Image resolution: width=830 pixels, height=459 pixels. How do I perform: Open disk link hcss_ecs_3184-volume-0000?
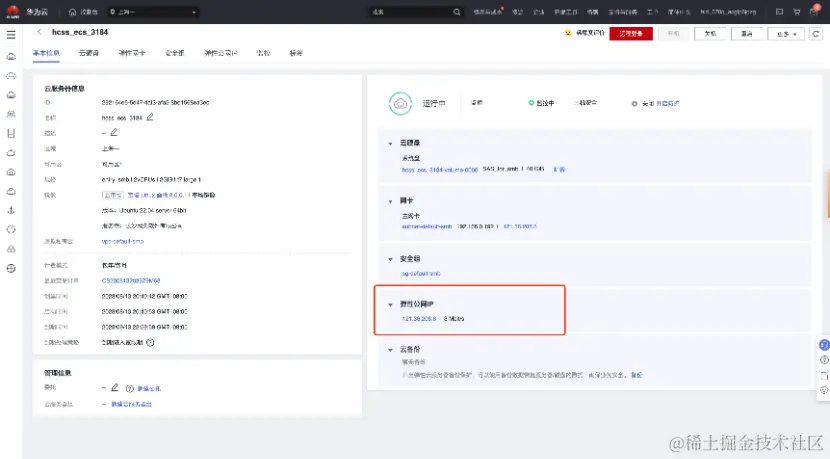[x=439, y=170]
